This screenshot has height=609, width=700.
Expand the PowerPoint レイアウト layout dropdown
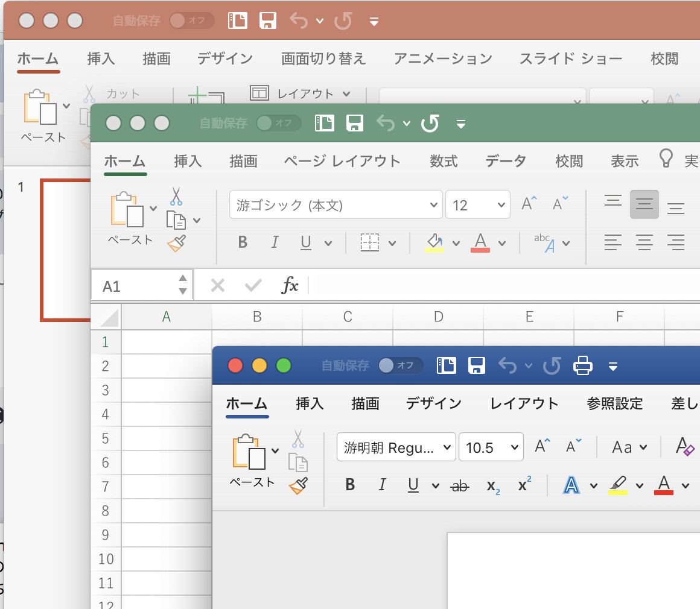(301, 93)
